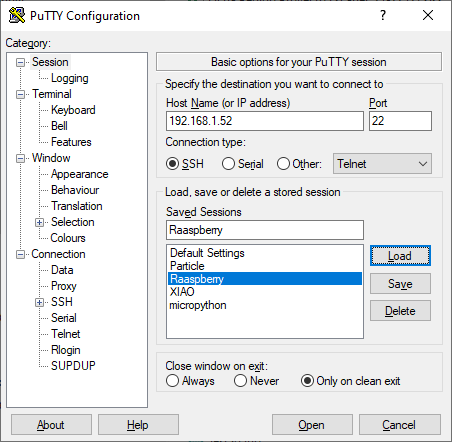Click the PuTTY icon in the title bar
Image resolution: width=452 pixels, height=442 pixels.
tap(17, 15)
